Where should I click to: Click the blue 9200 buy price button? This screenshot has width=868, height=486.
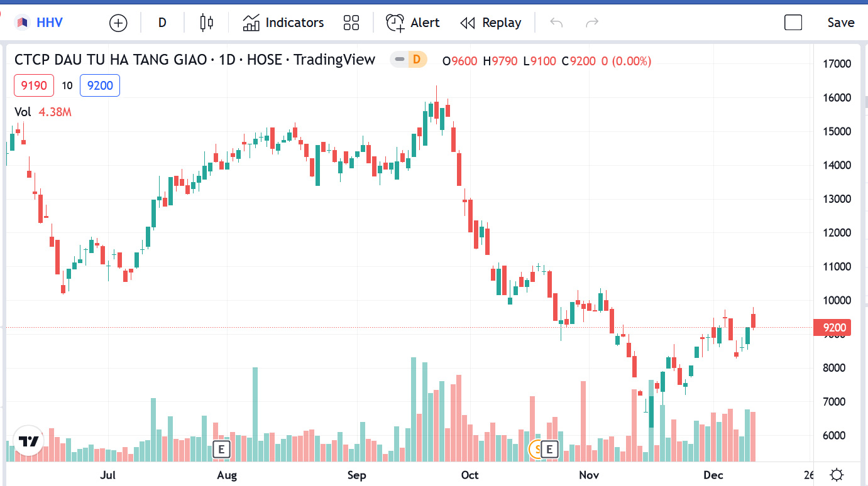(100, 85)
